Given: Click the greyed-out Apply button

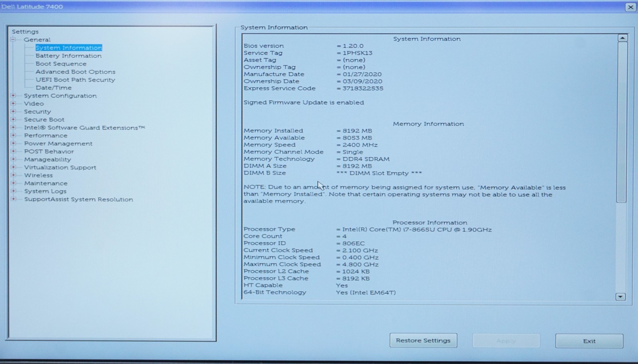Looking at the screenshot, I should tap(506, 341).
